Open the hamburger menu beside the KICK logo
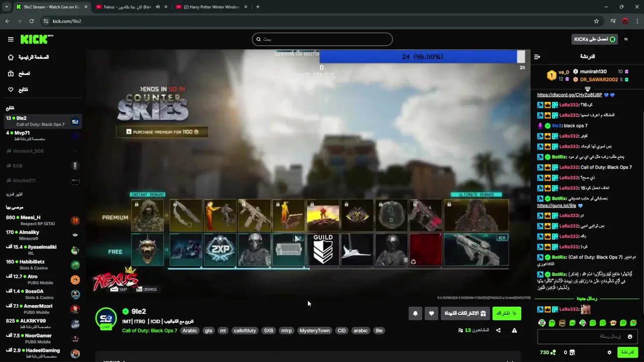 point(11,39)
